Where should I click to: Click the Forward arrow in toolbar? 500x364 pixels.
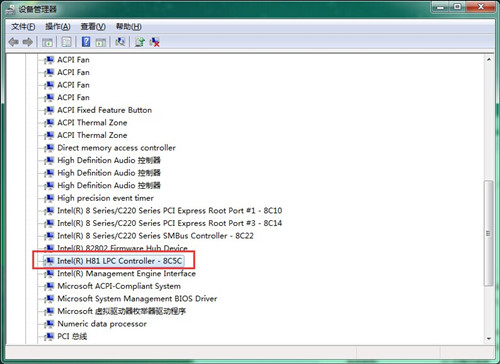click(28, 42)
